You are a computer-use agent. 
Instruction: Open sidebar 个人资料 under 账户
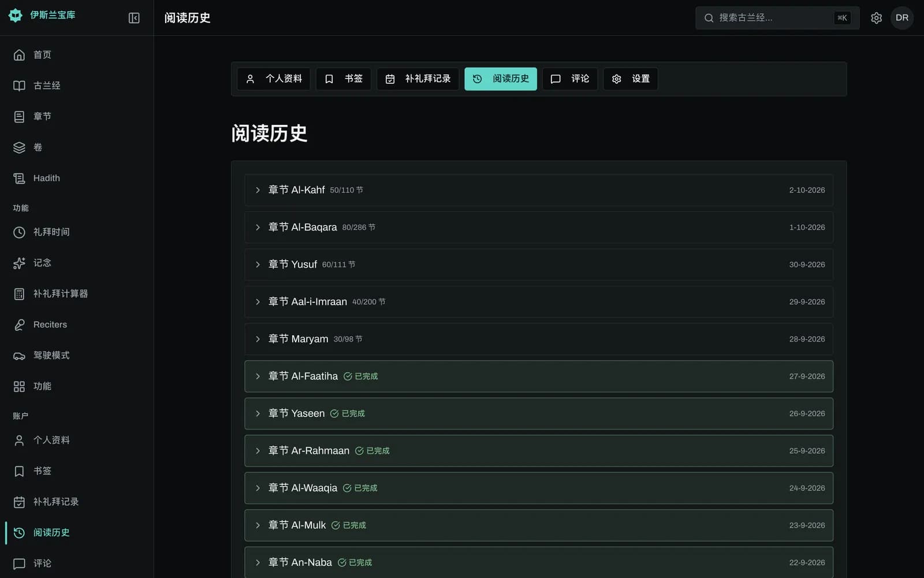click(x=77, y=440)
